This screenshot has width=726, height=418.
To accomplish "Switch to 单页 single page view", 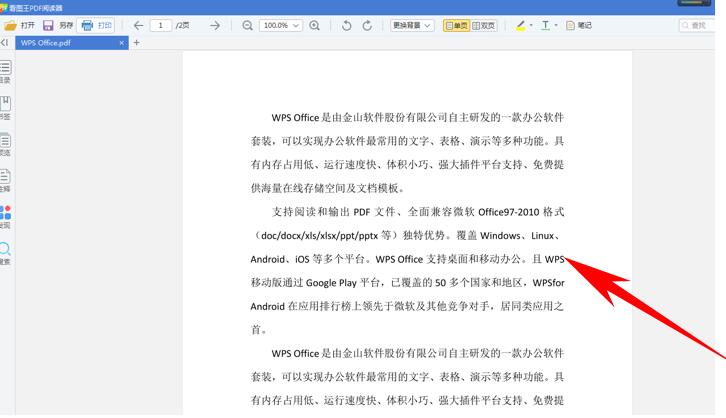I will pos(456,25).
